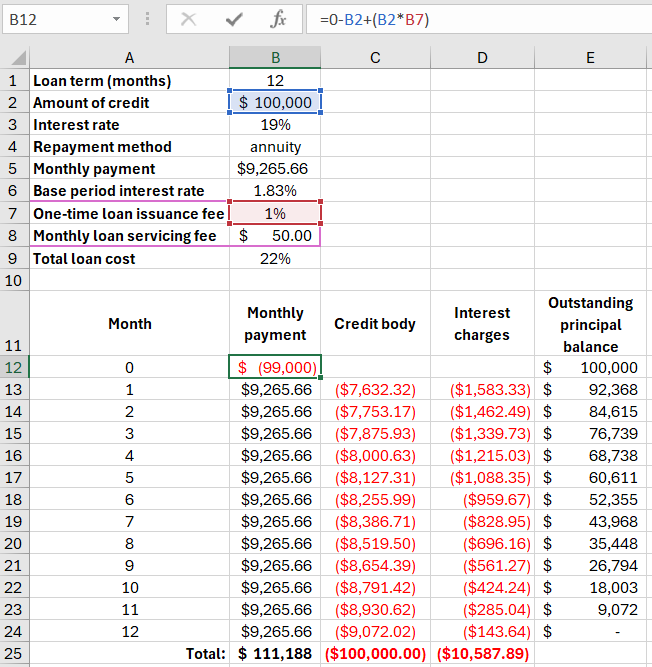The width and height of the screenshot is (652, 667).
Task: Select interest charge ($828.95)
Action: (x=482, y=522)
